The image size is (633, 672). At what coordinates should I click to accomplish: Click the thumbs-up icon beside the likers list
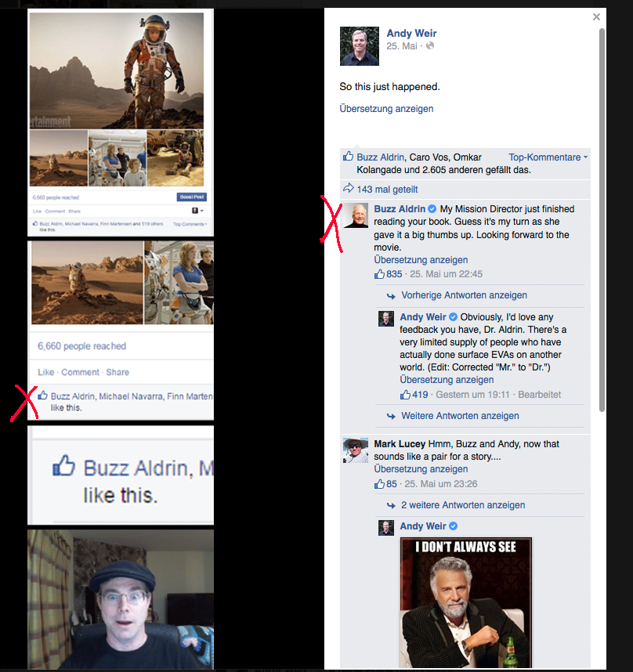348,157
